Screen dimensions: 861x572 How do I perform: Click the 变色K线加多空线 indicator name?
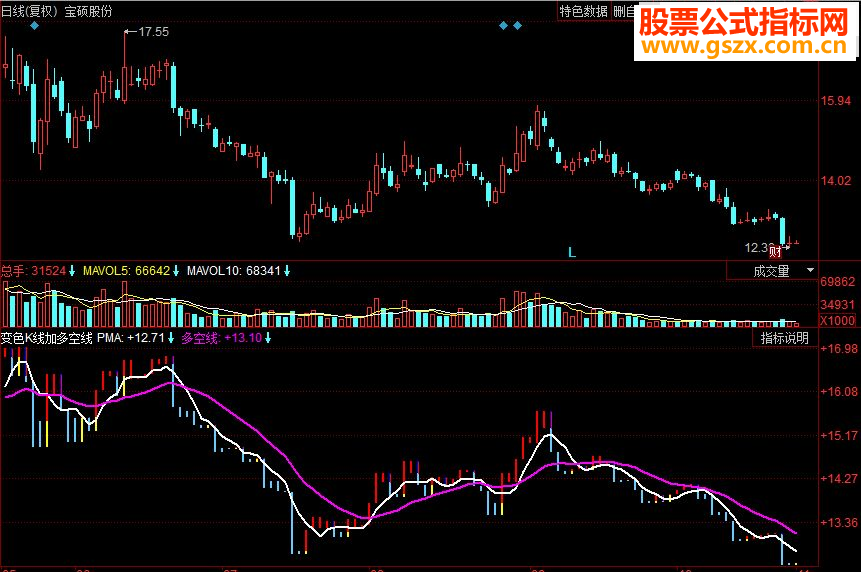pyautogui.click(x=46, y=338)
